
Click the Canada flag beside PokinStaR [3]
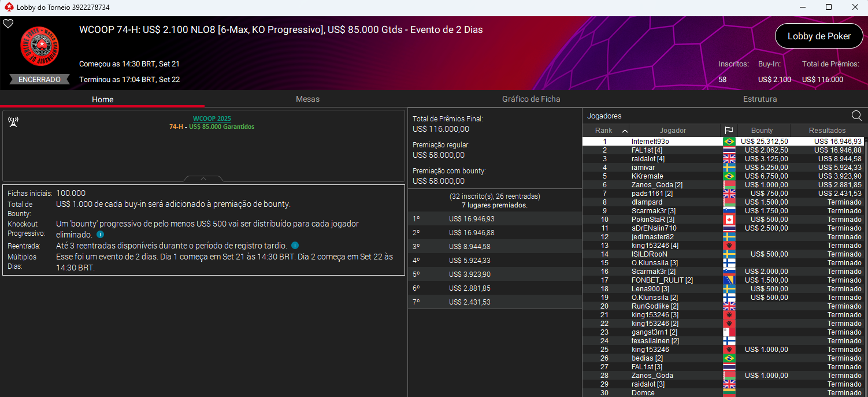click(729, 220)
